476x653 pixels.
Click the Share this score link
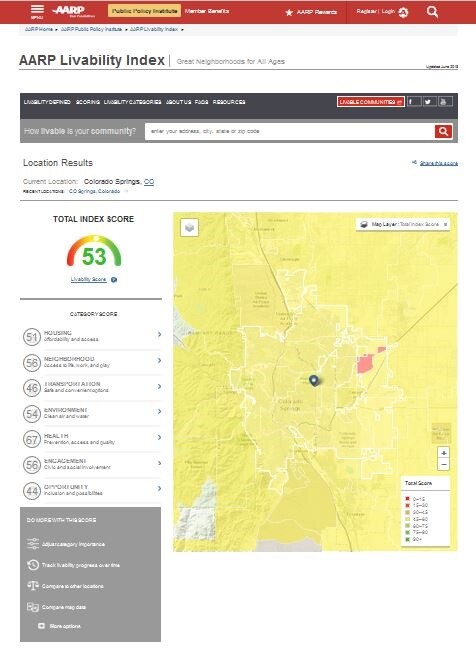(x=439, y=163)
